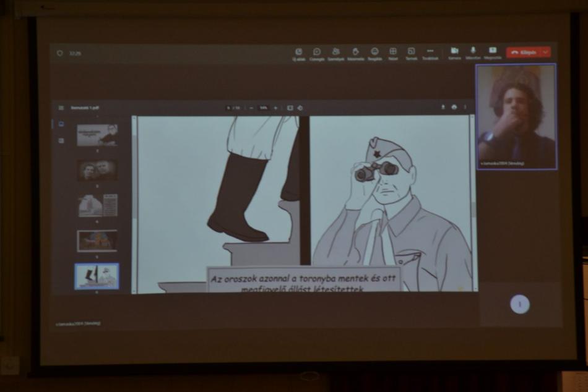Zoom in the PDF with plus button
The image size is (588, 392).
pos(275,108)
